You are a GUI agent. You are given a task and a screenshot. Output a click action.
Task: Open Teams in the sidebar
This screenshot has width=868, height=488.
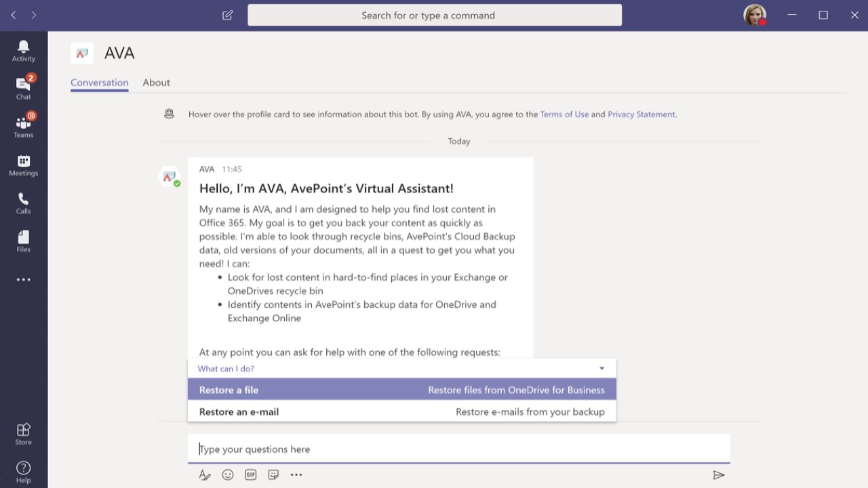coord(24,126)
